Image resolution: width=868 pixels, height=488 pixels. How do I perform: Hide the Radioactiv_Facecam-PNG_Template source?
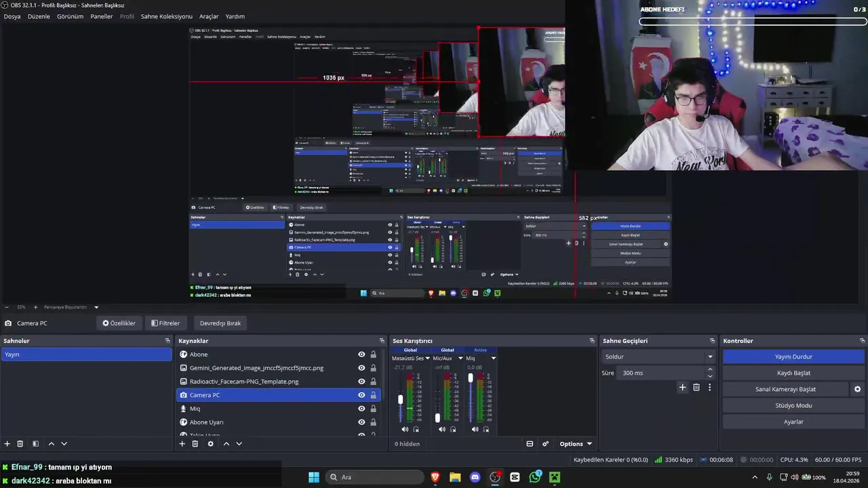click(x=361, y=382)
